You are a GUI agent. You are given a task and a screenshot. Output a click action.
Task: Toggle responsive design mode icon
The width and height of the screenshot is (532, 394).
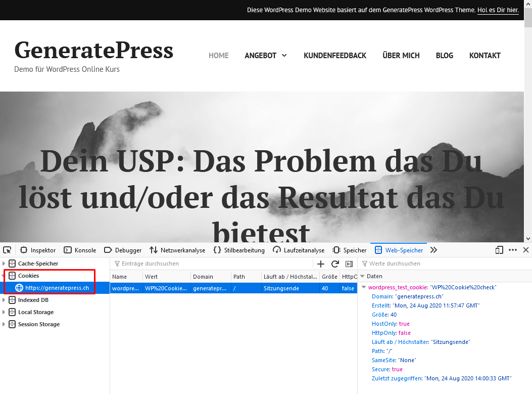pyautogui.click(x=499, y=250)
